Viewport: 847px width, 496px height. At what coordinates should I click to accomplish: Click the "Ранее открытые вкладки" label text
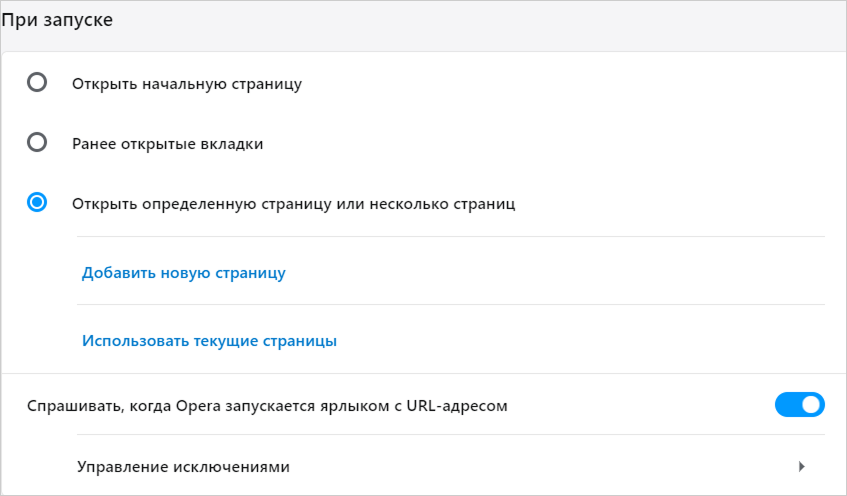click(x=168, y=144)
